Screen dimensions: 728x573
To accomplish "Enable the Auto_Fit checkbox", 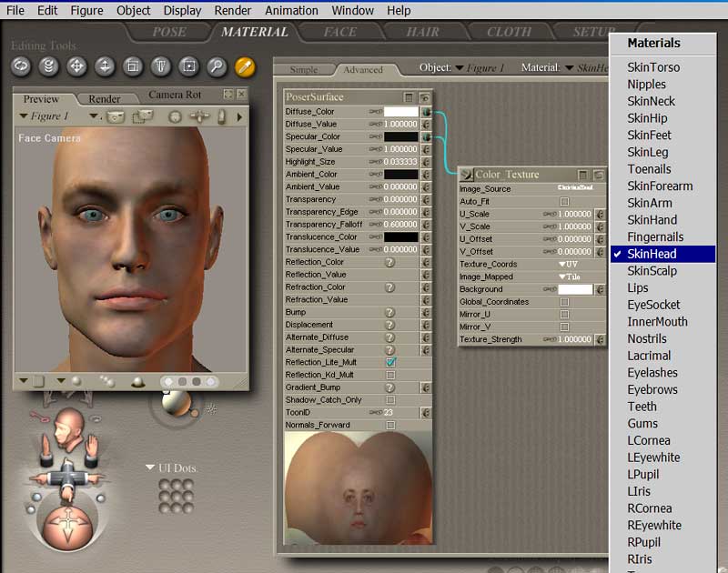I will point(564,202).
